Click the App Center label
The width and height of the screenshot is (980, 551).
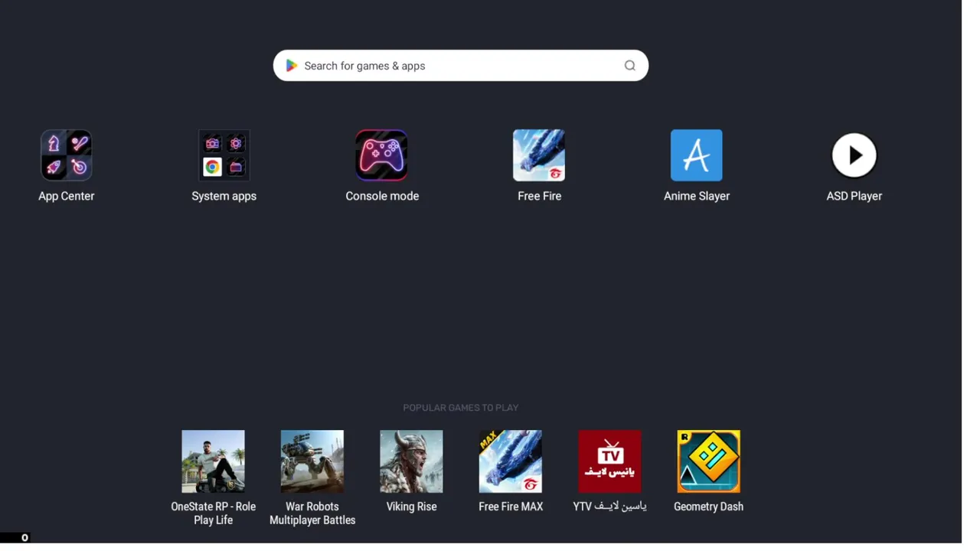point(67,196)
